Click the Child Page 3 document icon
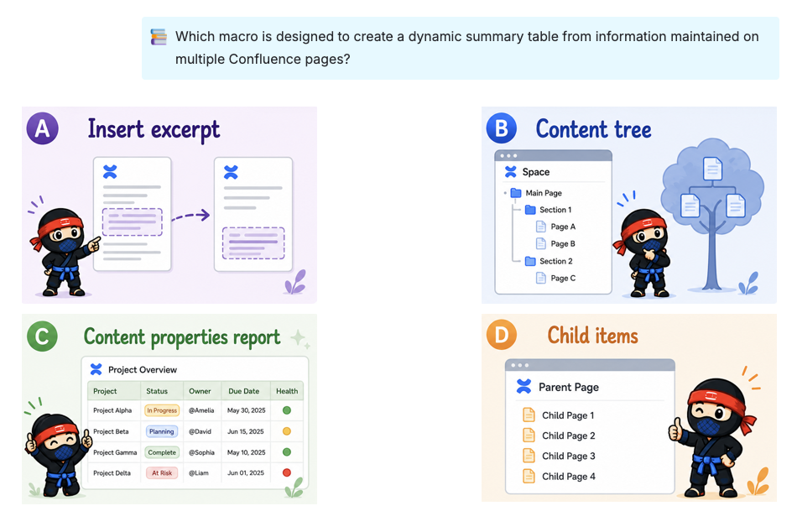The height and width of the screenshot is (532, 797). 529,456
